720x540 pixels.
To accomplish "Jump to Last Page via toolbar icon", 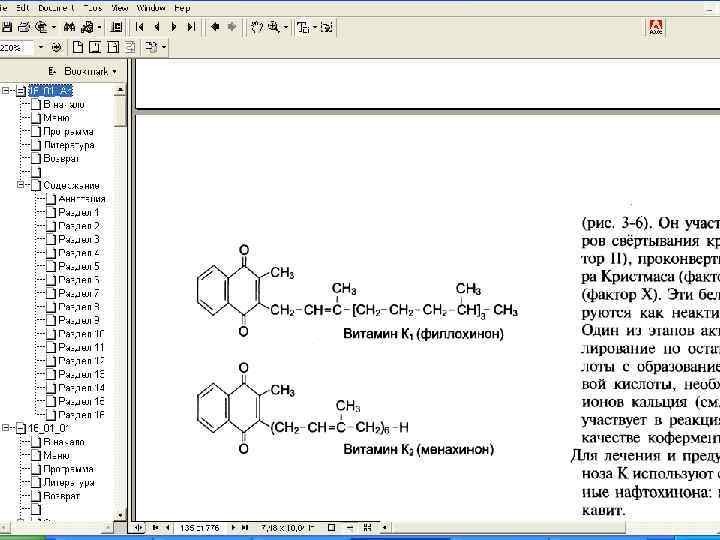I will coord(191,27).
